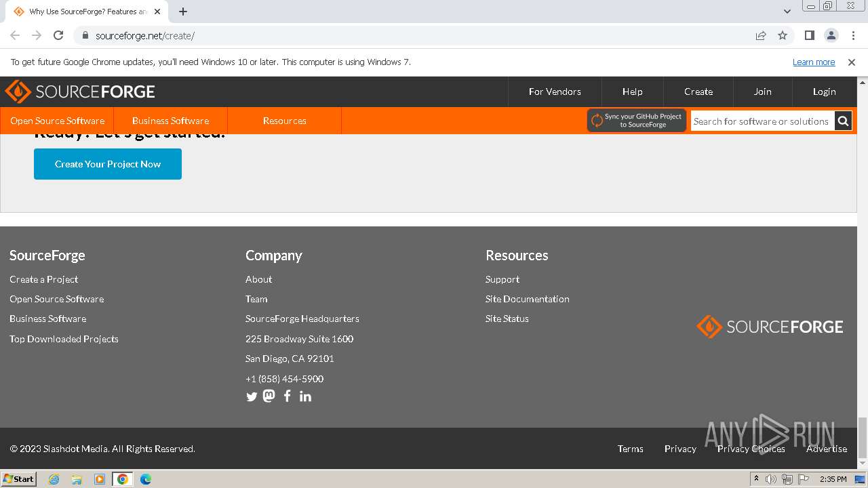
Task: Open the About footer link
Action: [258, 279]
